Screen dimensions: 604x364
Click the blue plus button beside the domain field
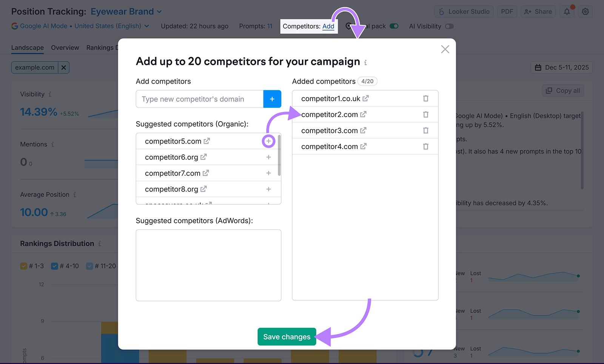272,99
